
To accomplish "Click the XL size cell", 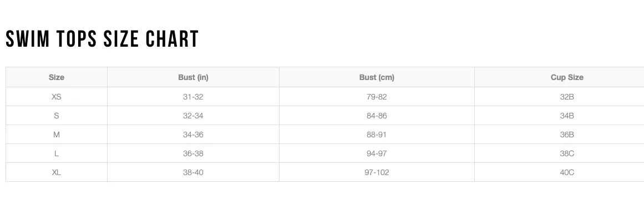I will tap(56, 172).
